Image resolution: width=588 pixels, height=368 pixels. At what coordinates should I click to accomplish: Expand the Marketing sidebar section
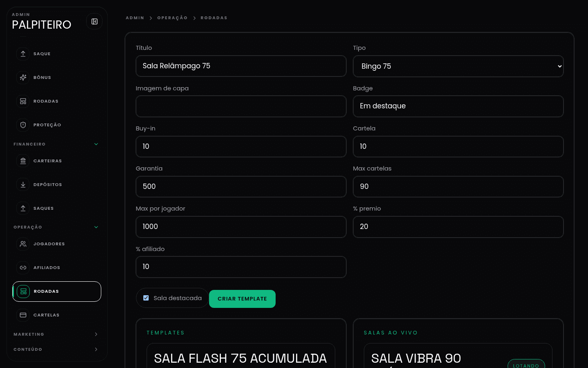pos(96,334)
